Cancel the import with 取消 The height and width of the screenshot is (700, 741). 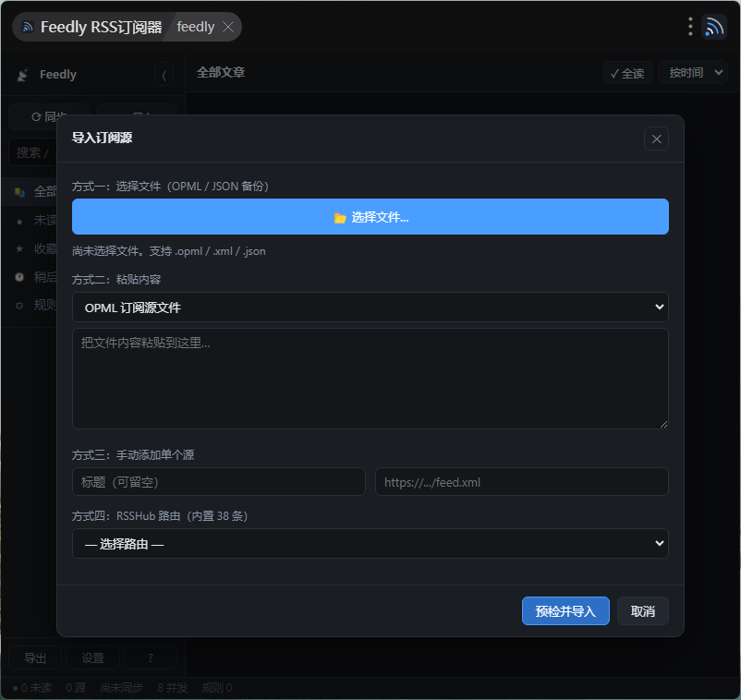pyautogui.click(x=643, y=611)
